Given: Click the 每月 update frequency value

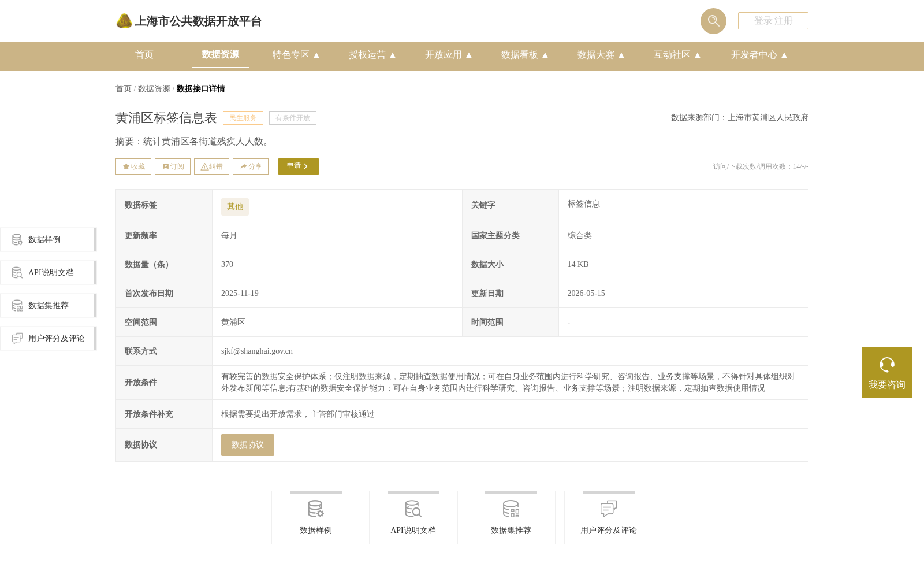Looking at the screenshot, I should (229, 235).
